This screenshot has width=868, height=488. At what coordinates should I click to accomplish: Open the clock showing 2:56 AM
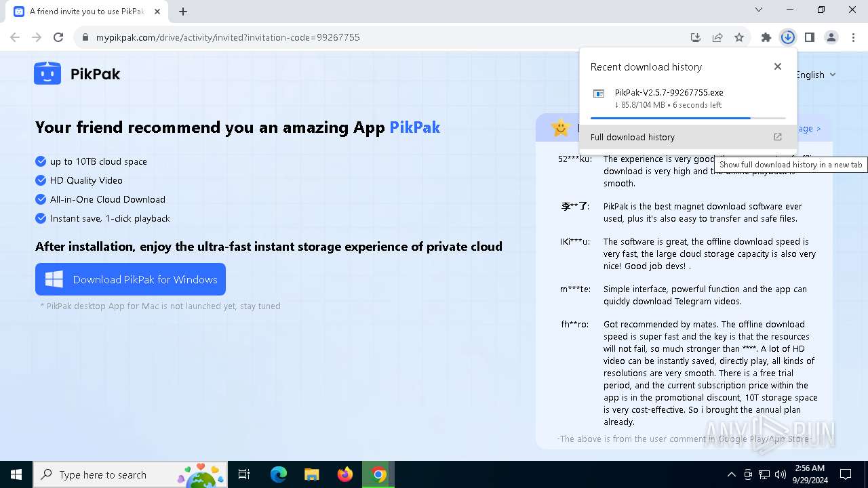(x=809, y=474)
